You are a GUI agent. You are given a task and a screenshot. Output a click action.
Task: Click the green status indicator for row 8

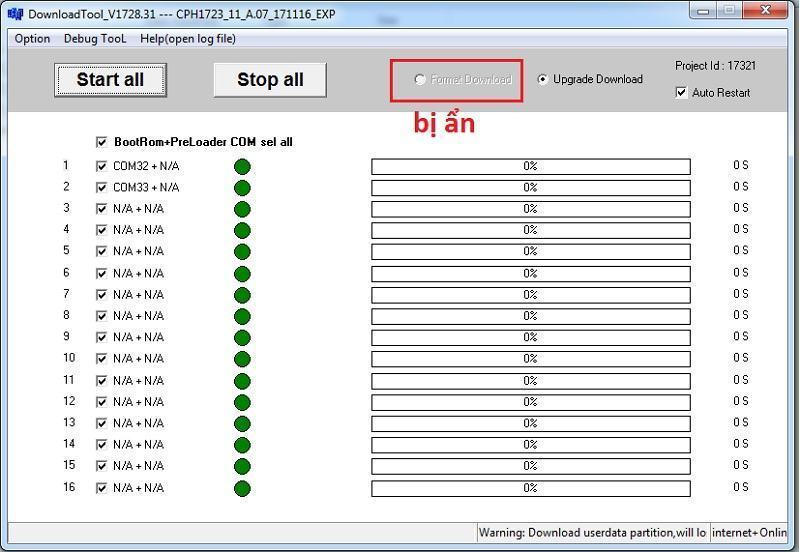pos(242,316)
